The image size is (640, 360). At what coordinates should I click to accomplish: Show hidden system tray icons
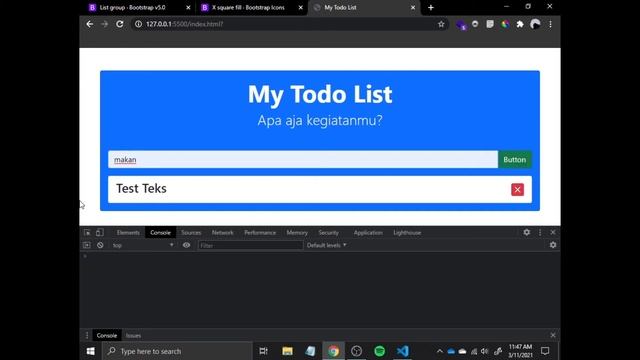click(x=440, y=351)
